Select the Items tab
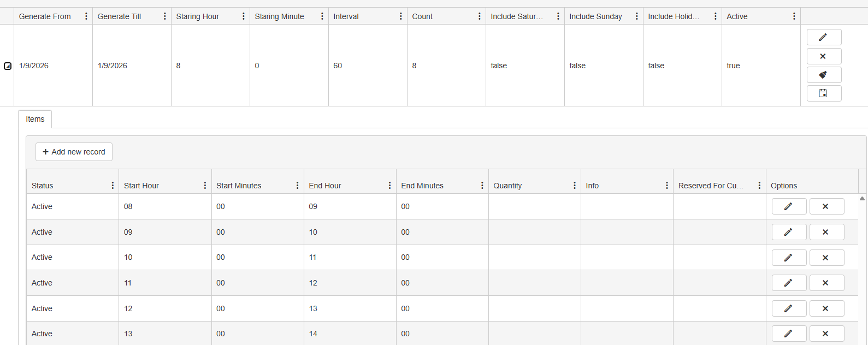Viewport: 868px width, 345px height. [35, 119]
